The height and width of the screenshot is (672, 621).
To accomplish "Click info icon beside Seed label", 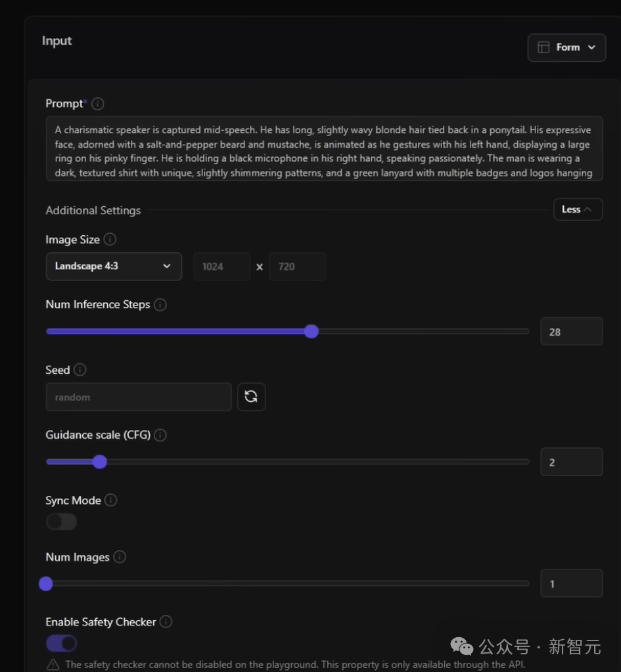I will 80,370.
